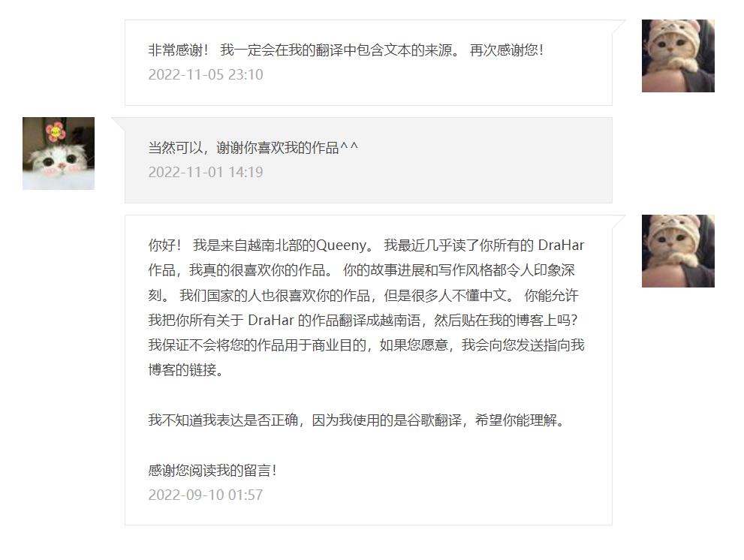Click the lower-right cat-in-hat avatar
The height and width of the screenshot is (560, 744).
(x=678, y=251)
